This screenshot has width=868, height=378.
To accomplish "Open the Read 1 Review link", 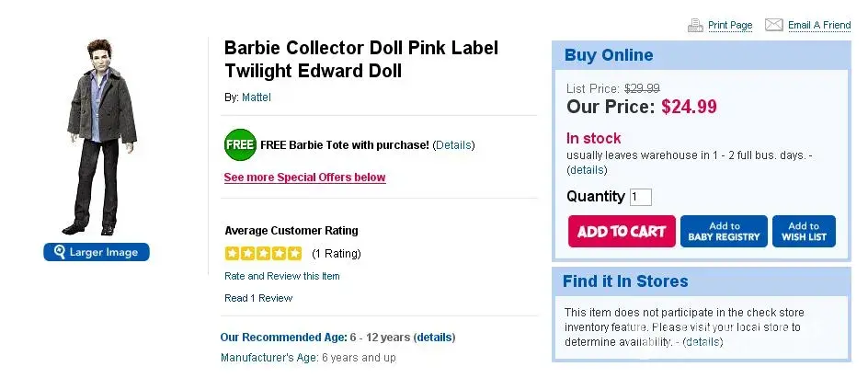I will tap(258, 298).
